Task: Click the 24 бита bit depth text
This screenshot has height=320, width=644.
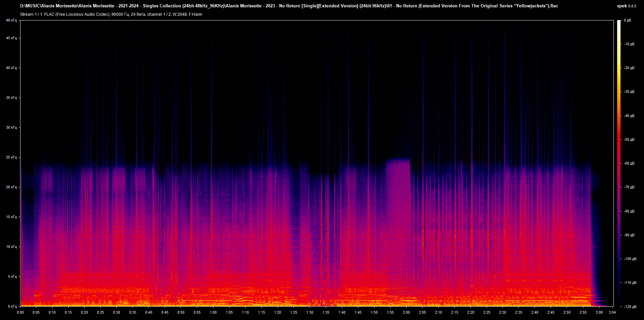Action: click(138, 14)
